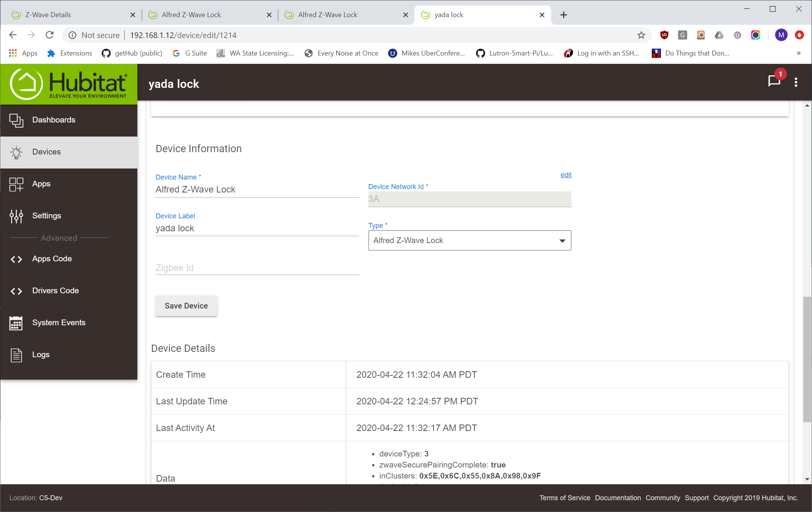Expand the Type dropdown menu
This screenshot has height=512, width=812.
click(x=470, y=240)
